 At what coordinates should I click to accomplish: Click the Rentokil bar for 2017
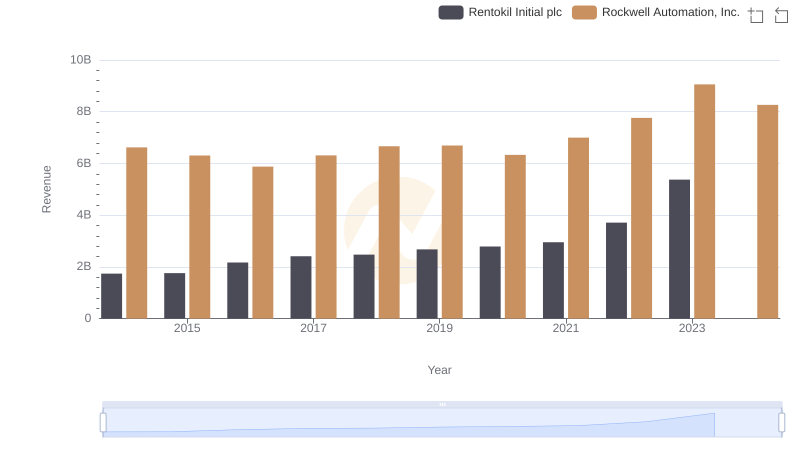coord(301,288)
